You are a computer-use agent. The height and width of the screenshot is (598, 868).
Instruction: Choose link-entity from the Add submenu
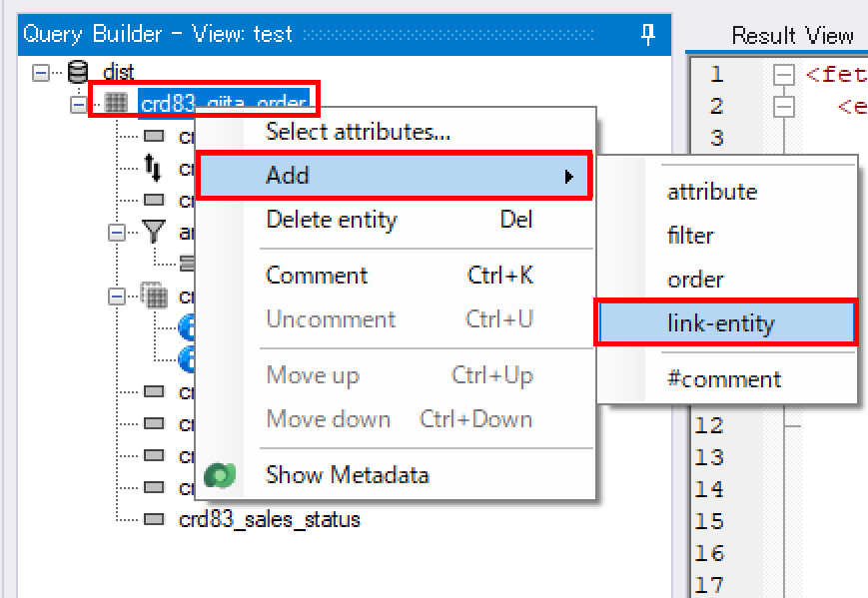click(x=722, y=322)
